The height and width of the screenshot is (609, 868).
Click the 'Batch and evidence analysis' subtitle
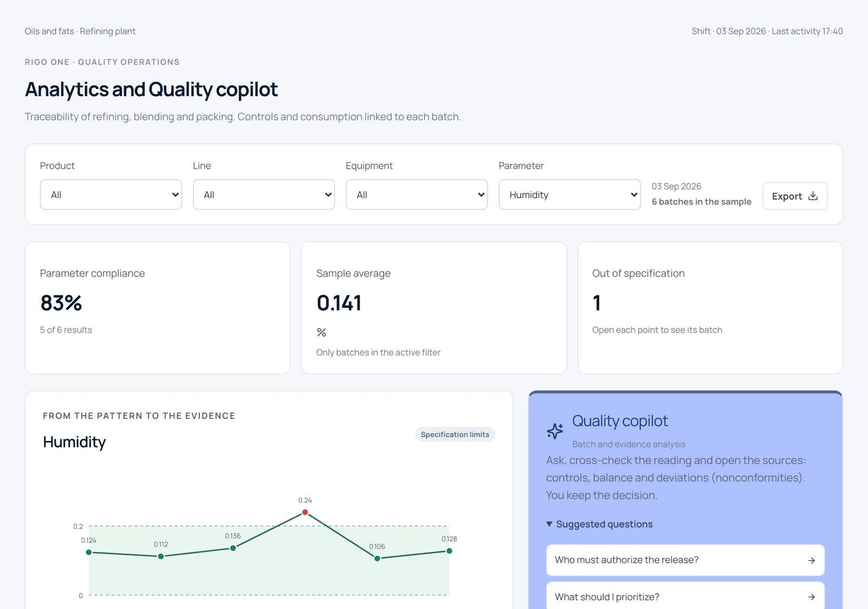[629, 445]
